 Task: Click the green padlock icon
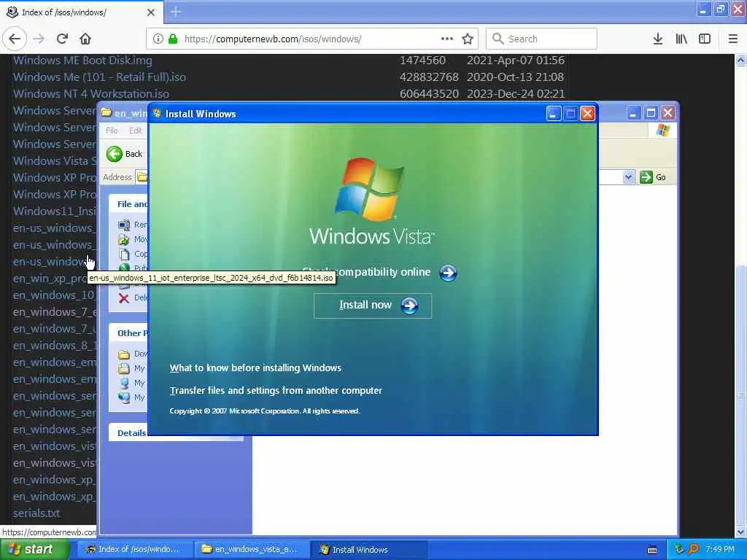point(173,39)
